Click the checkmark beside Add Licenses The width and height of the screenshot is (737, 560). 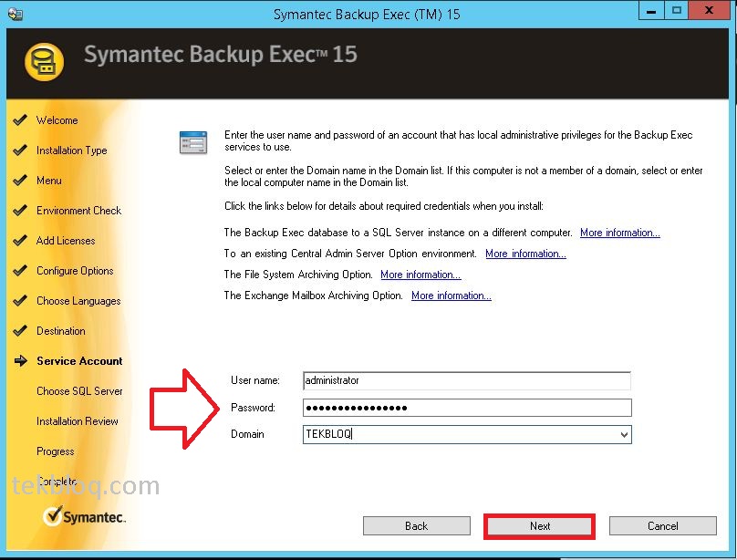pyautogui.click(x=20, y=241)
